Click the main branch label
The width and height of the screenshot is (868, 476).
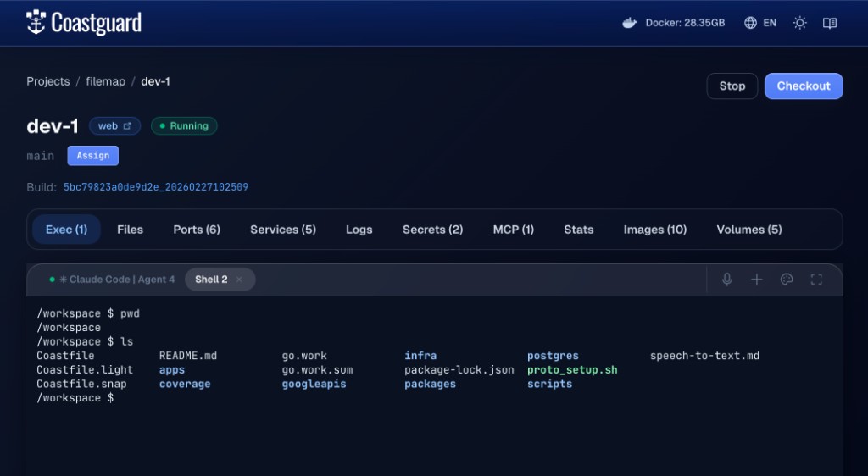tap(41, 156)
